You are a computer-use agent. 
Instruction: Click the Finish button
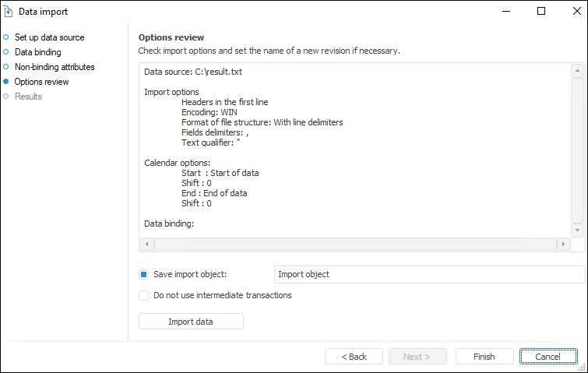pyautogui.click(x=484, y=357)
